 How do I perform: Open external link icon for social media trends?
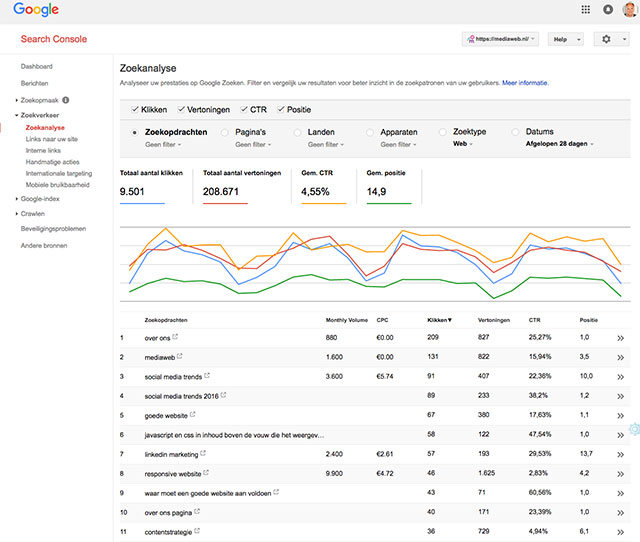pos(207,375)
